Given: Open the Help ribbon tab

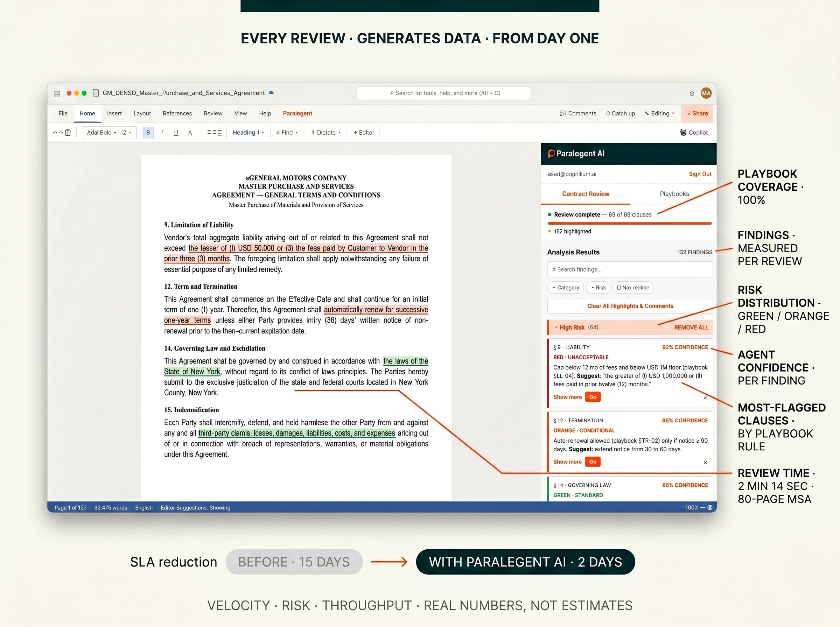Looking at the screenshot, I should pos(265,113).
